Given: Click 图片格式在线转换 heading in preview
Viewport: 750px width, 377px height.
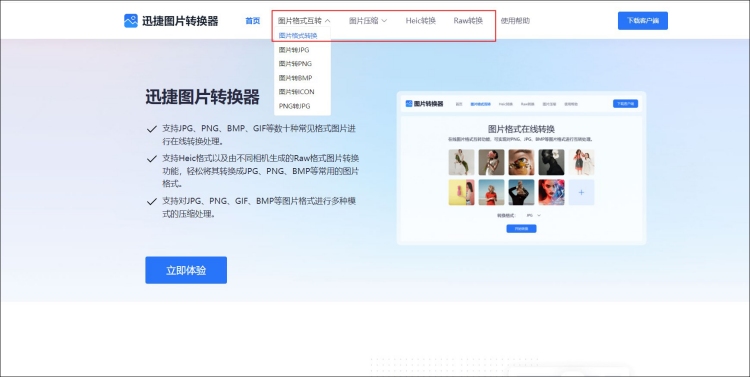Looking at the screenshot, I should (521, 129).
